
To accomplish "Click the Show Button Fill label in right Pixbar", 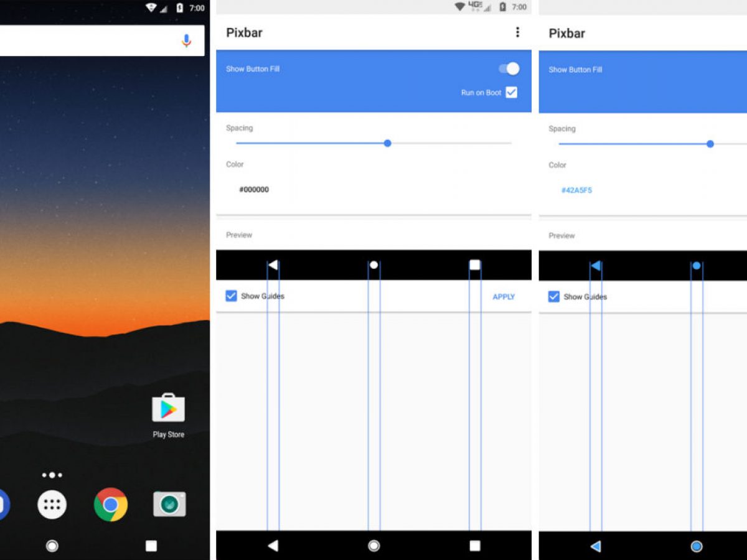I will point(575,70).
